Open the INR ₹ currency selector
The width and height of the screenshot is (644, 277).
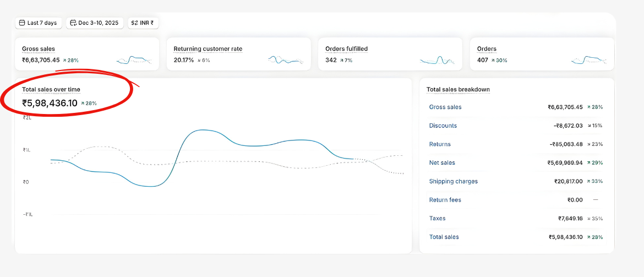click(144, 23)
